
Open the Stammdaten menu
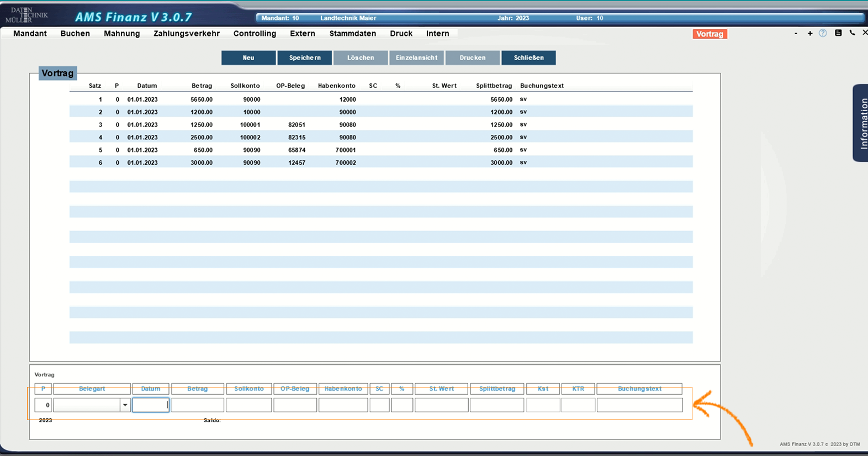(352, 34)
